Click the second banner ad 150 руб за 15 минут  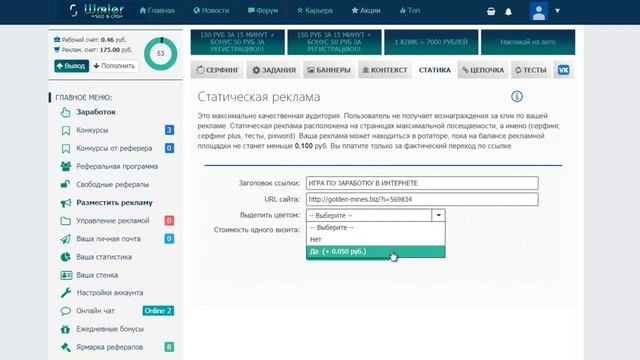coord(334,42)
